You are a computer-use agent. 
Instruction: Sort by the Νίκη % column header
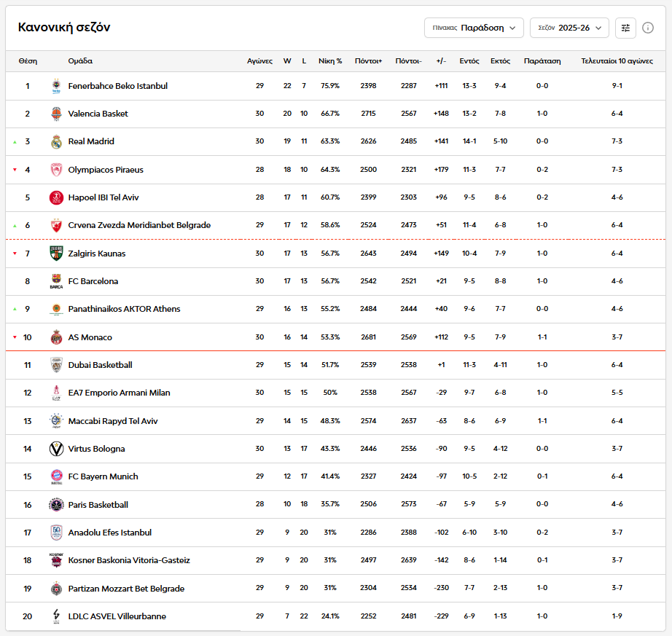click(330, 61)
